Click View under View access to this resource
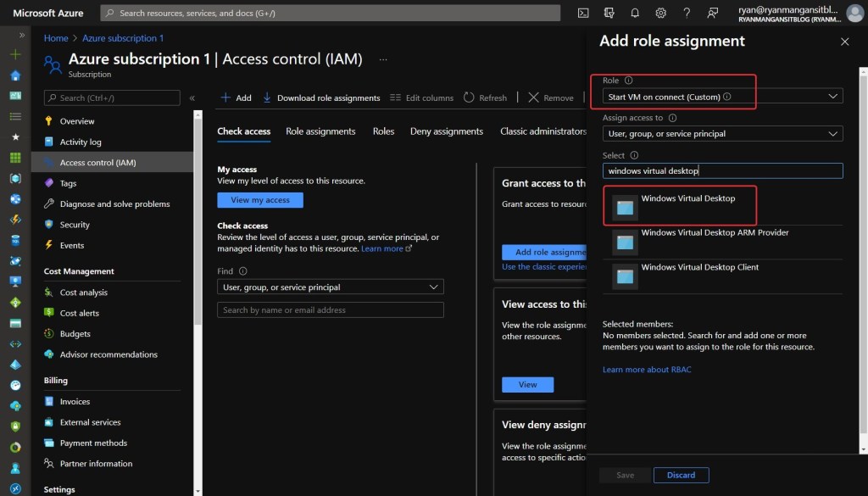This screenshot has height=496, width=868. (527, 385)
